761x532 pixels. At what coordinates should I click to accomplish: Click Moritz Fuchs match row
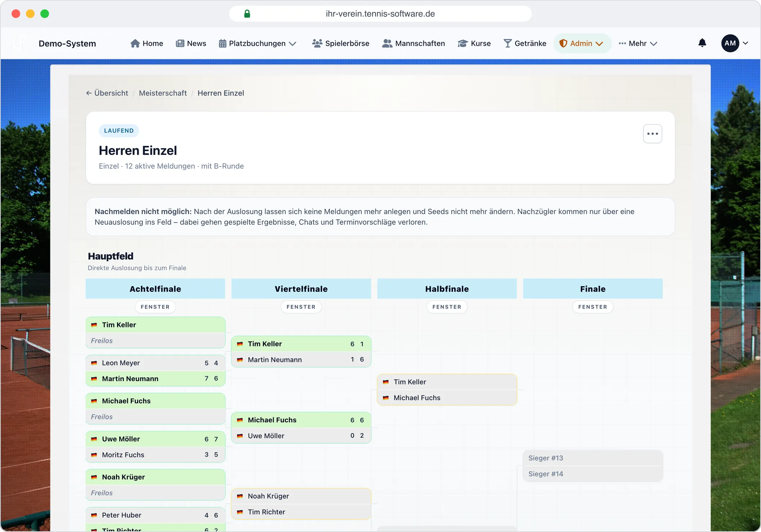[x=155, y=455]
